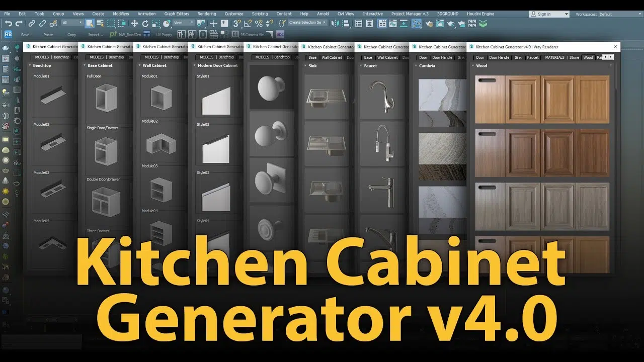Pick the top-left light wood door swatch
The height and width of the screenshot is (362, 644).
pos(490,99)
